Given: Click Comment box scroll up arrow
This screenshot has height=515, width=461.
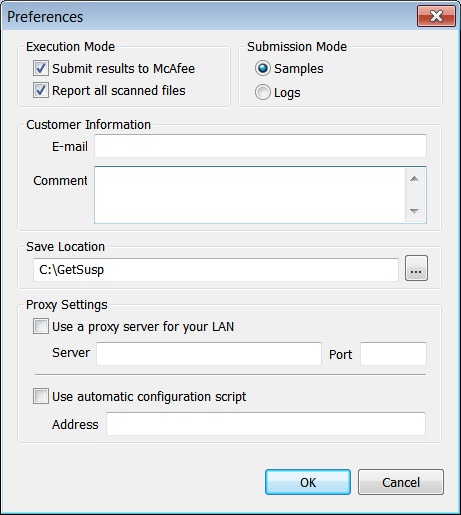Looking at the screenshot, I should pos(414,179).
